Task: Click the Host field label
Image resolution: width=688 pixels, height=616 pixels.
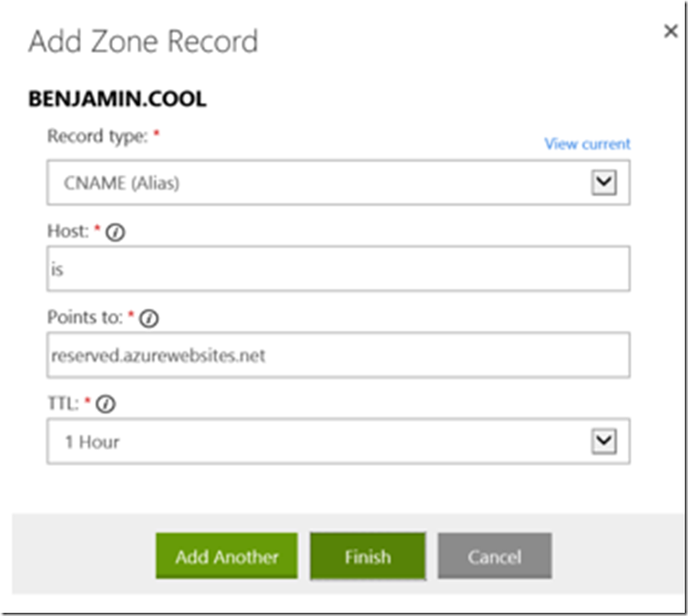Action: pyautogui.click(x=68, y=231)
